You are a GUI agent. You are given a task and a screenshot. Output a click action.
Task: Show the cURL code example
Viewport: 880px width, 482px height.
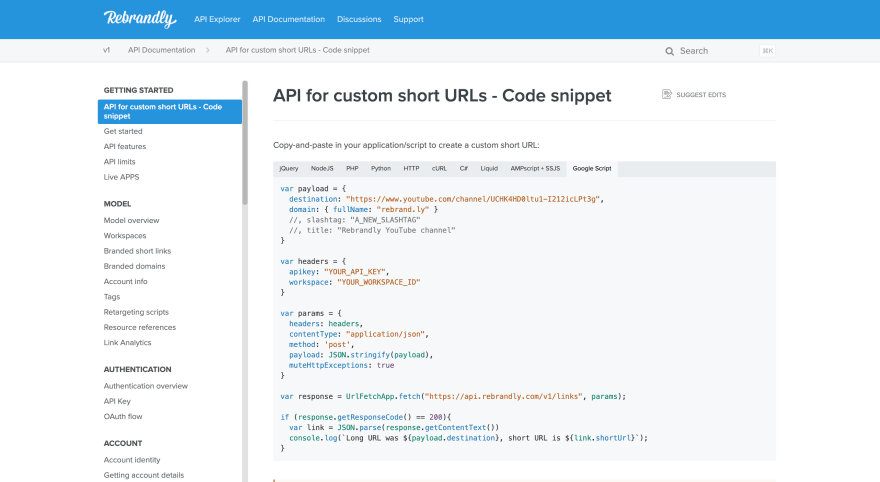click(439, 168)
